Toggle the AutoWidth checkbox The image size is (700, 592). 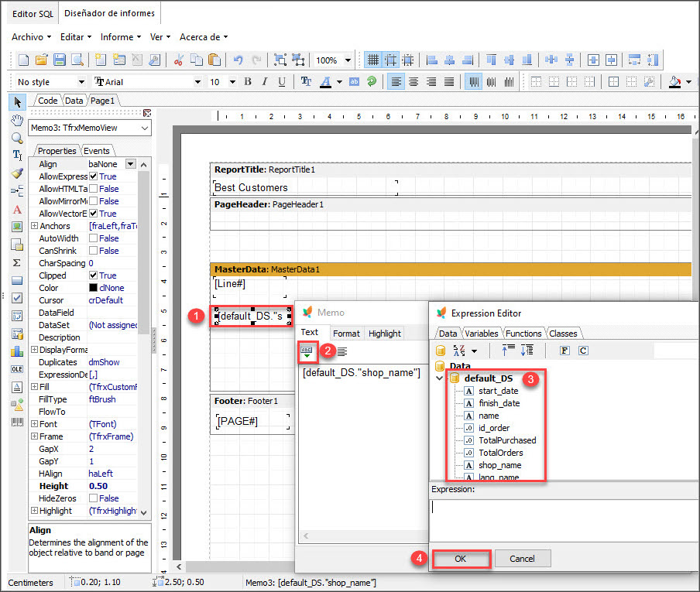[x=93, y=238]
